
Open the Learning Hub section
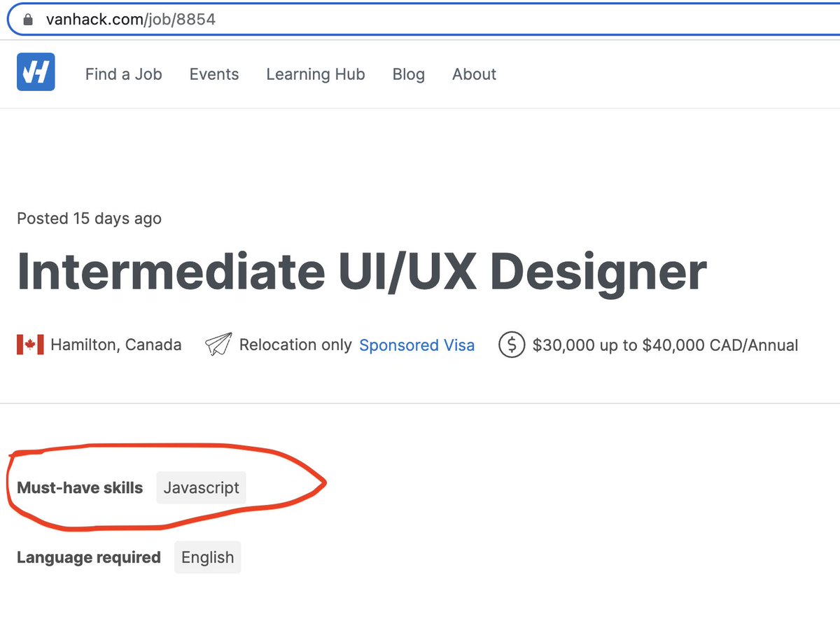tap(316, 74)
